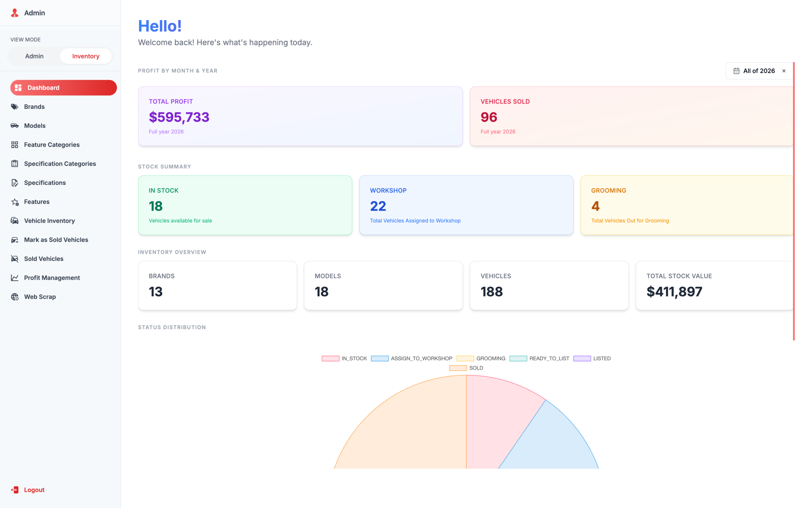Click the Sold Vehicles crossed car icon
This screenshot has width=812, height=508.
pyautogui.click(x=14, y=259)
